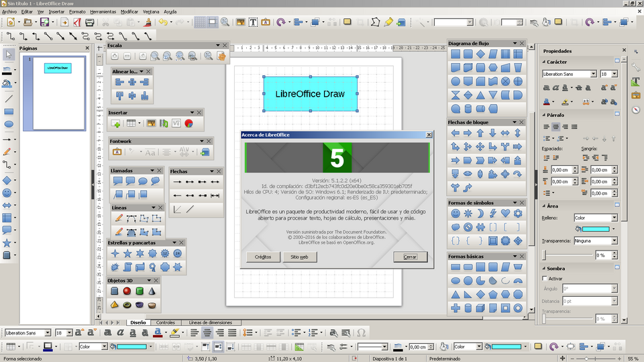Image resolution: width=644 pixels, height=362 pixels.
Task: Click the Propiedades sidebar vertical scrollbar
Action: 624,189
